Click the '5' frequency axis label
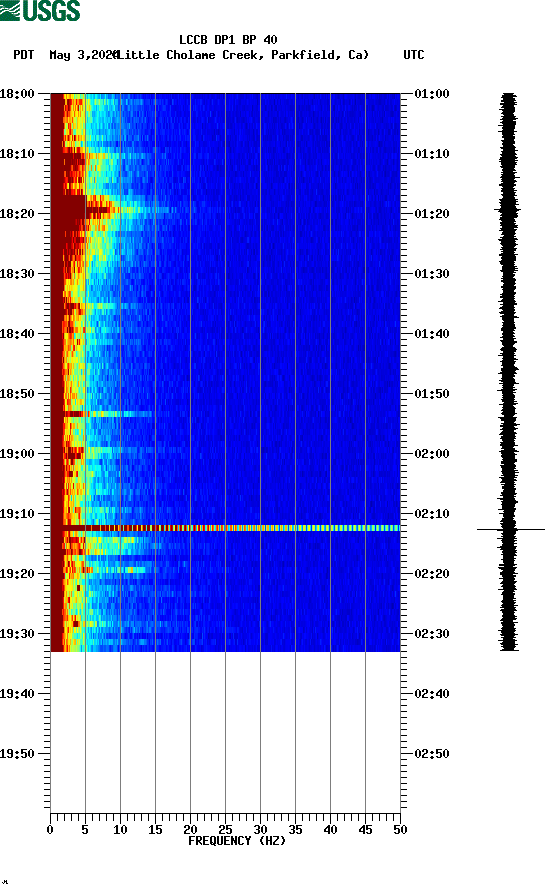Screen dimensions: 552x893 coord(85,830)
